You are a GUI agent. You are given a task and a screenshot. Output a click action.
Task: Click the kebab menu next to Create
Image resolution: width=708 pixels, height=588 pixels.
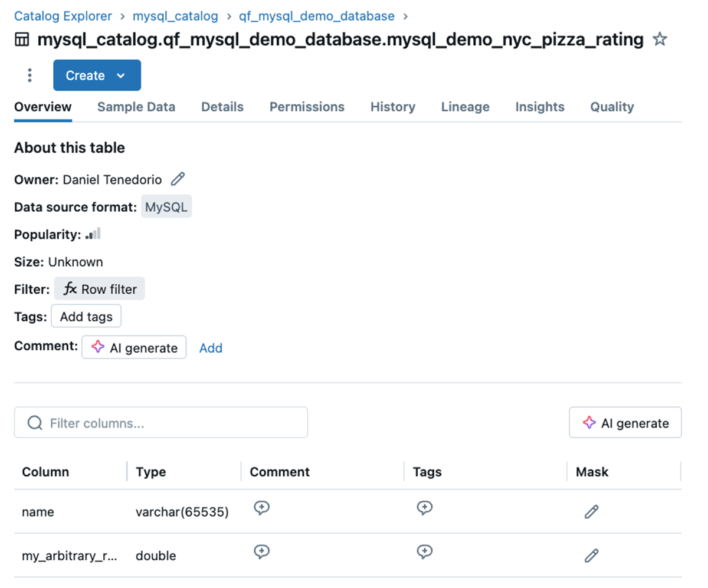coord(29,75)
